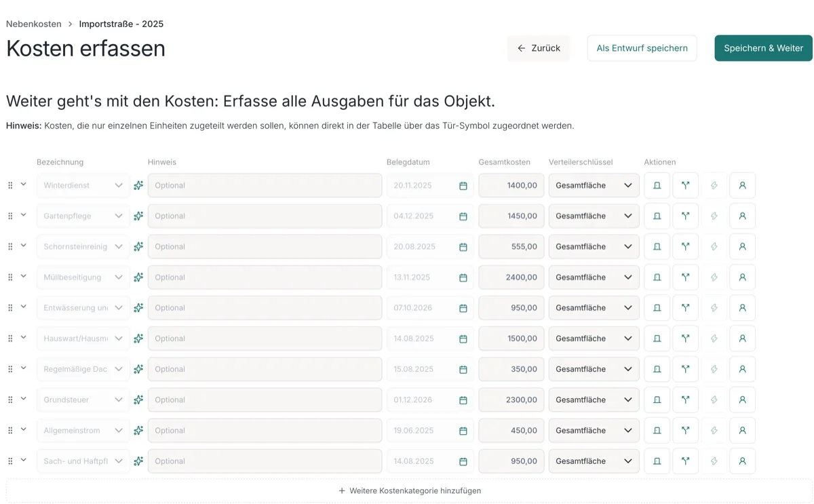Image resolution: width=814 pixels, height=504 pixels.
Task: Click Gesamtkosten field showing 450,00
Action: click(x=511, y=430)
